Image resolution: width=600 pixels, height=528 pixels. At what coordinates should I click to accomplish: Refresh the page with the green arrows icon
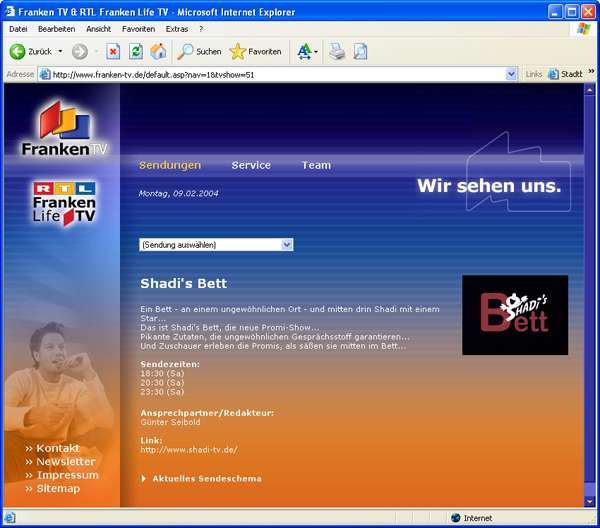135,52
